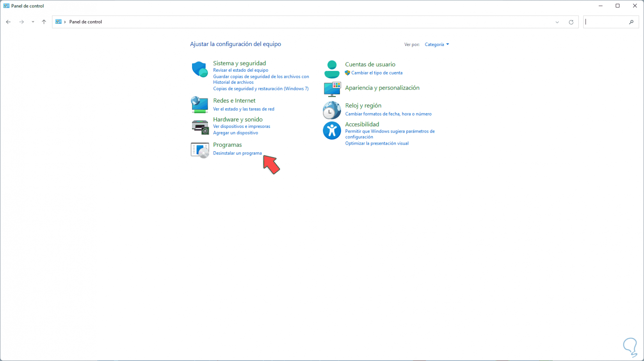
Task: Click Cambiar el tipo de cuenta
Action: 377,73
